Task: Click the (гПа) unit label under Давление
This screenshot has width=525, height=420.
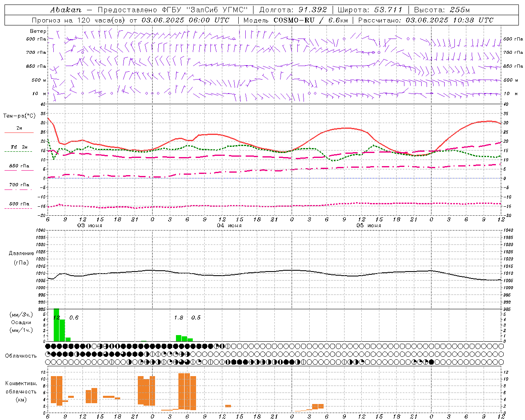Action: tap(21, 262)
